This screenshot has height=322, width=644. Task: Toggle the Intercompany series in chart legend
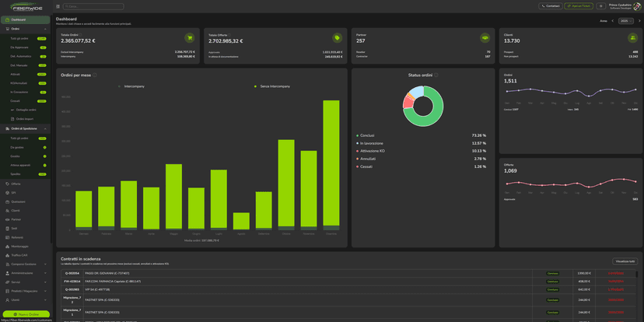(131, 86)
